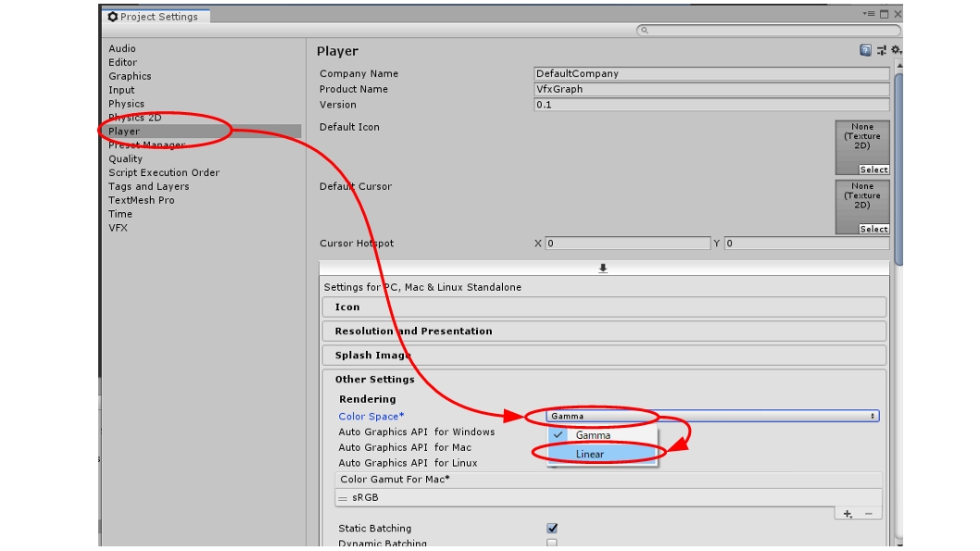Open Physics 2D settings category
Screen dimensions: 980x551
(135, 118)
